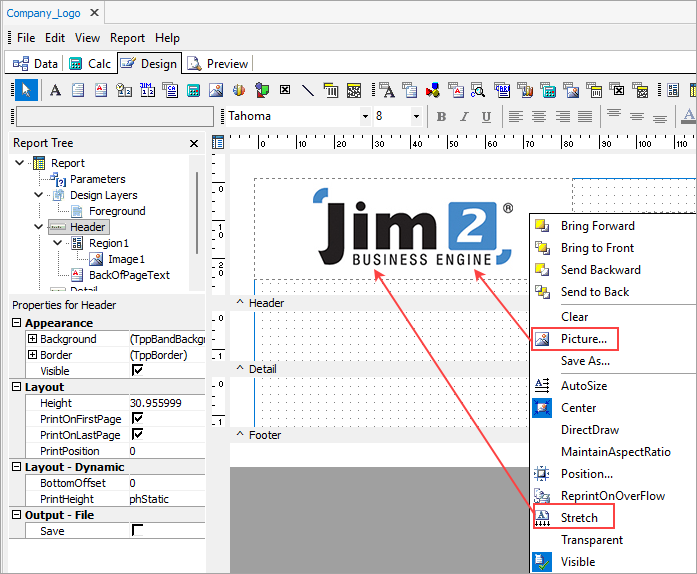Select the DBMemo data component tool
697x574 pixels.
(410, 90)
